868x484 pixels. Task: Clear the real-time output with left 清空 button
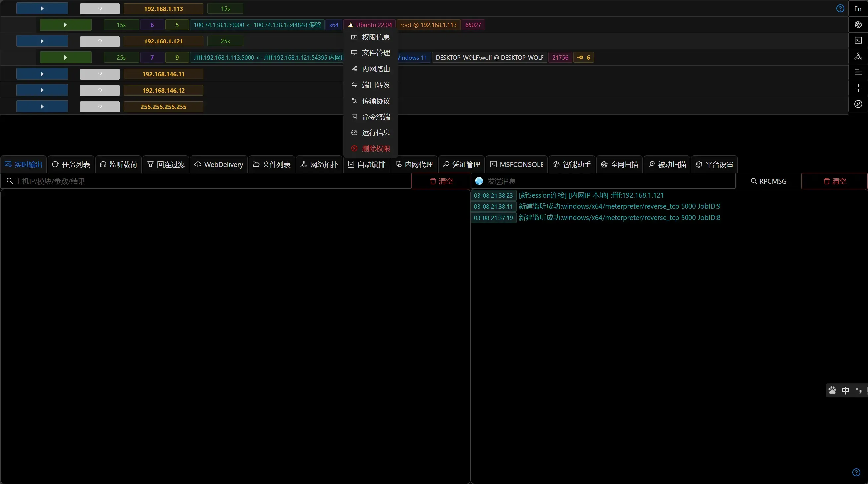click(441, 181)
